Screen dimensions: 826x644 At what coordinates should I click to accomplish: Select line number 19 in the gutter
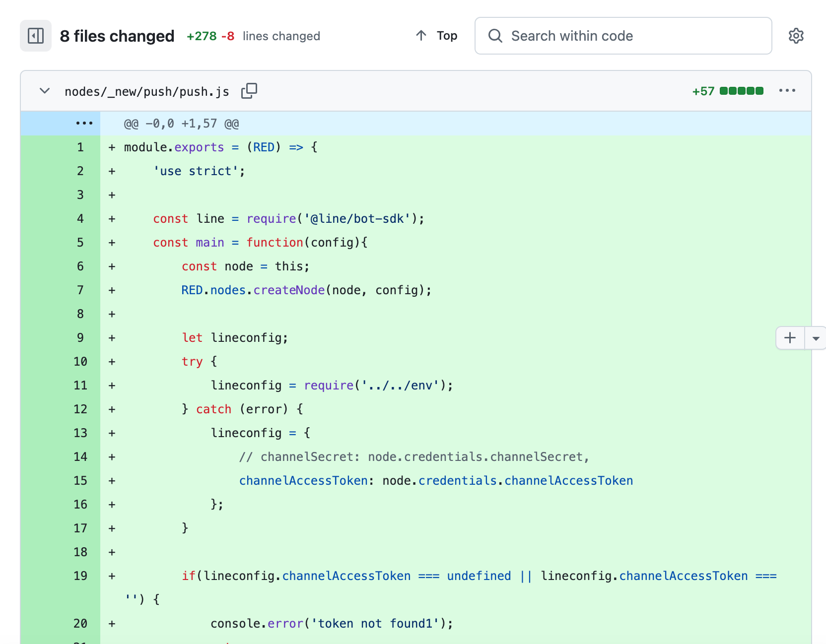pyautogui.click(x=80, y=576)
